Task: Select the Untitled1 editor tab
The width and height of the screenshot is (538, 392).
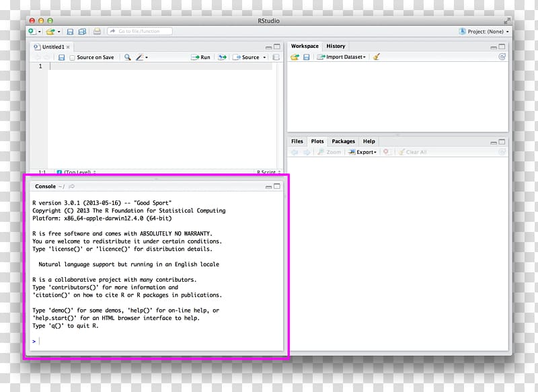Action: (x=52, y=47)
